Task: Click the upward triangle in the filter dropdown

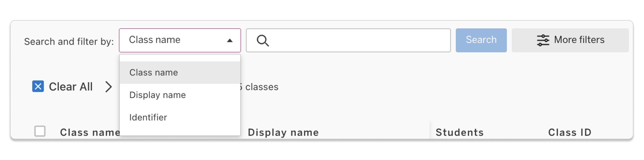Action: tap(229, 40)
